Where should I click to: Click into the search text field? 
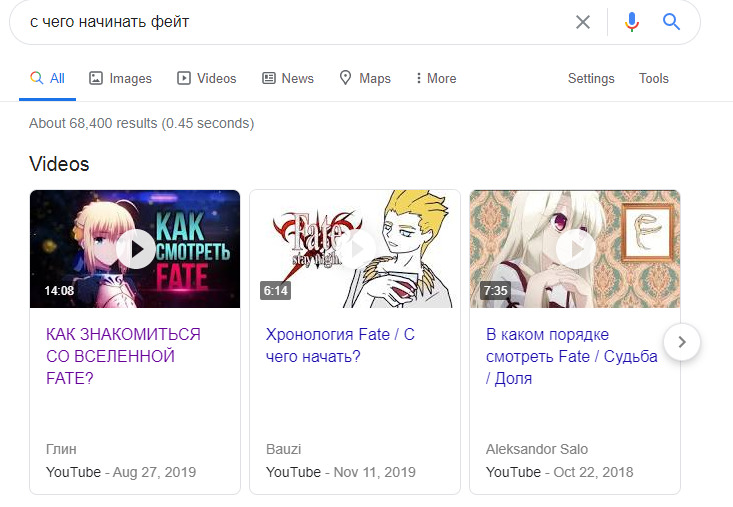(290, 22)
